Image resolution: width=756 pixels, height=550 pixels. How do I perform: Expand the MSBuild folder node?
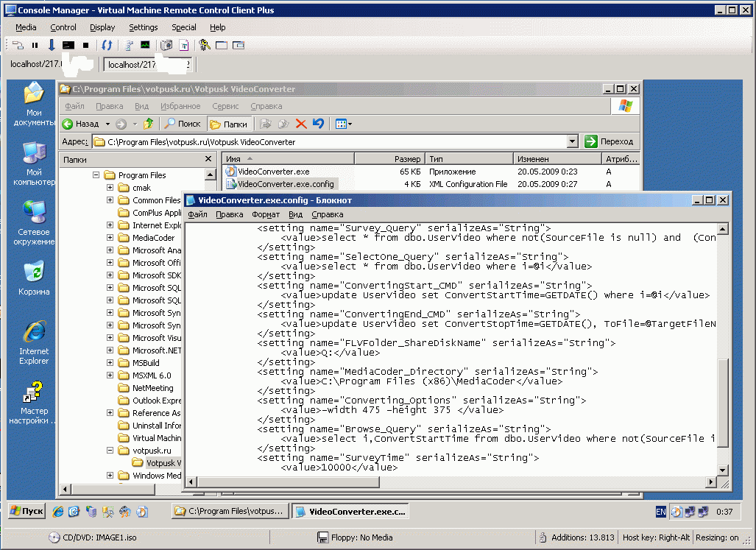click(110, 363)
